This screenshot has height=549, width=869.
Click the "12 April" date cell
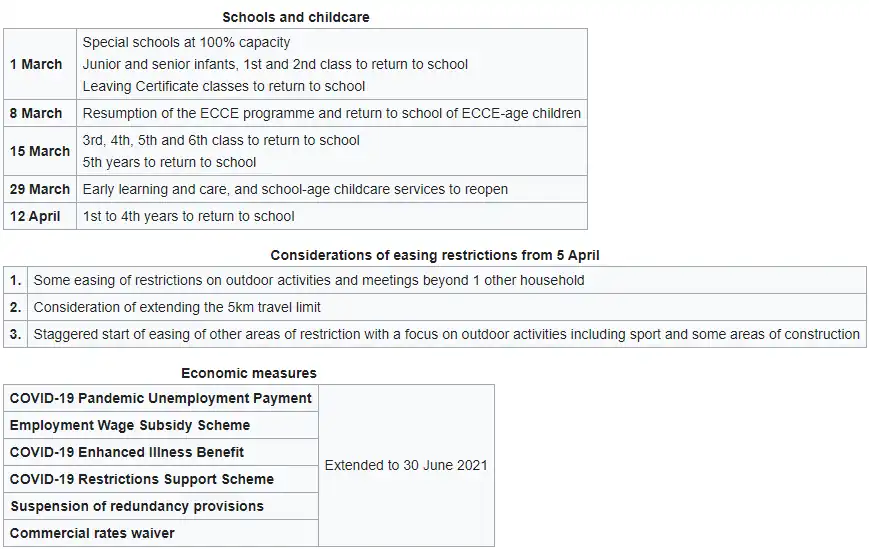[x=35, y=216]
